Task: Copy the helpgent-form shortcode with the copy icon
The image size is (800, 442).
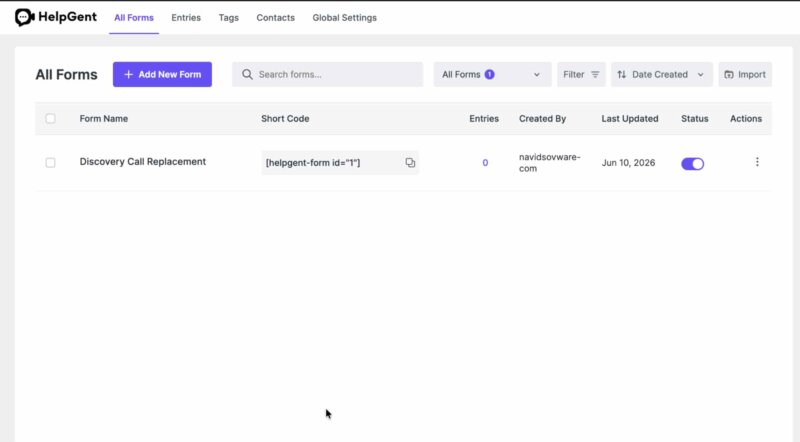Action: 410,162
